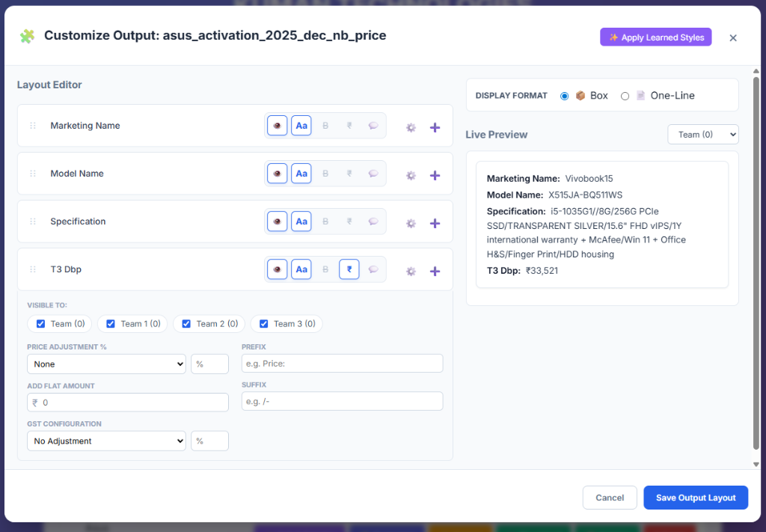Select the One-Line display format radio button
The image size is (766, 532).
click(x=625, y=95)
